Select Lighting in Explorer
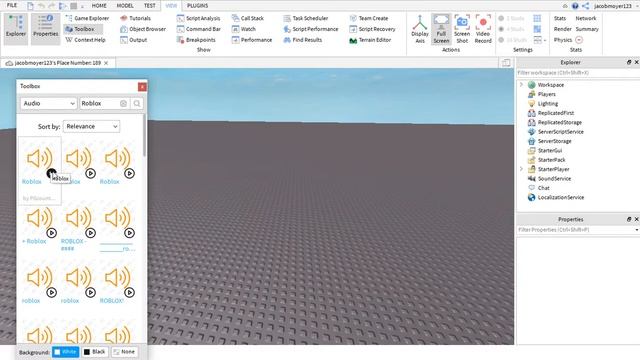Image resolution: width=640 pixels, height=360 pixels. tap(547, 104)
